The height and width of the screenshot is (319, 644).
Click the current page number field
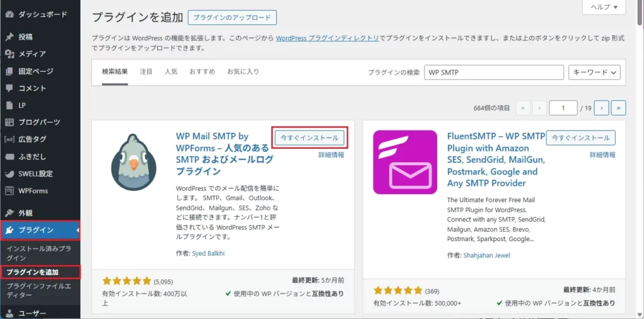coord(563,108)
